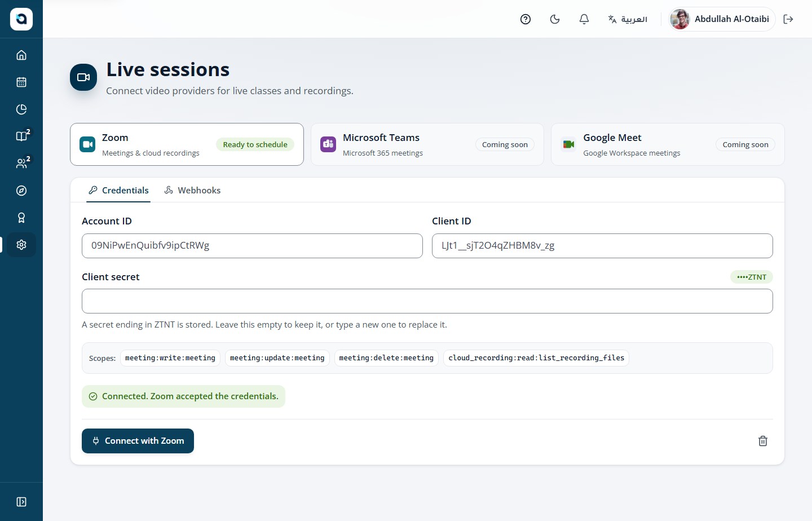Click the Scopes label
The image size is (812, 521).
pos(102,358)
